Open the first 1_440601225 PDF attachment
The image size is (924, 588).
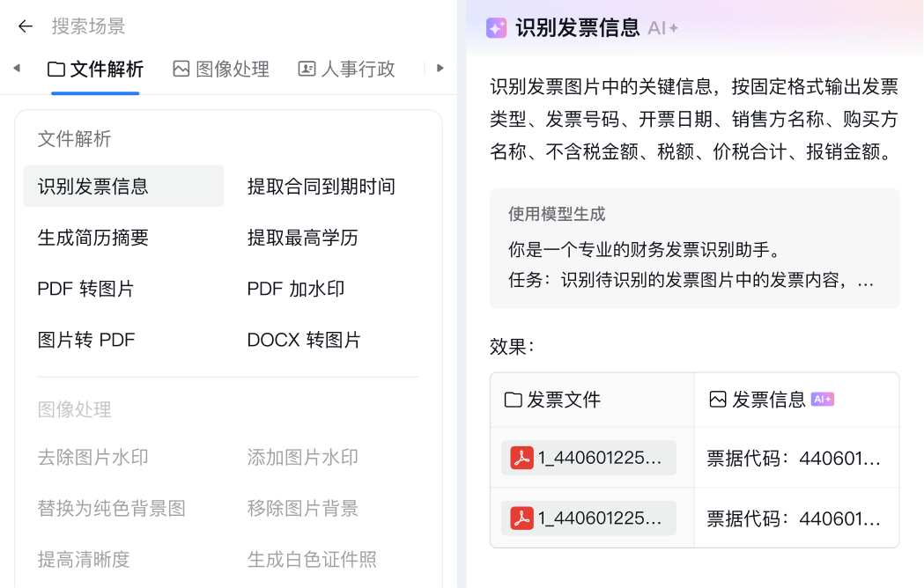click(x=588, y=458)
